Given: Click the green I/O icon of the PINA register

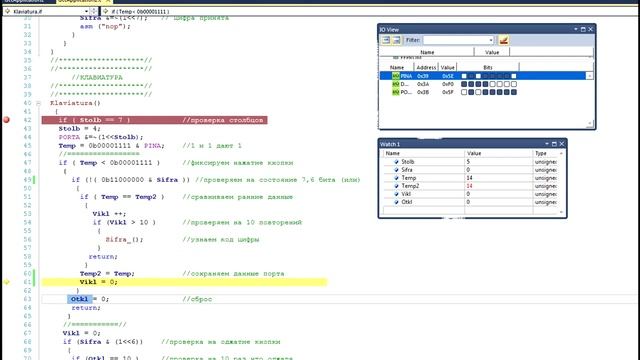Looking at the screenshot, I should (x=396, y=76).
